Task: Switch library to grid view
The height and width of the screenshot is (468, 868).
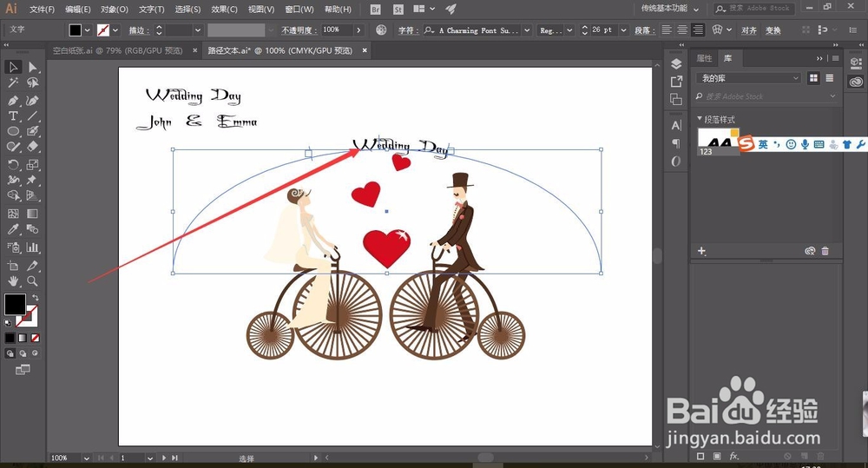Action: tap(813, 78)
